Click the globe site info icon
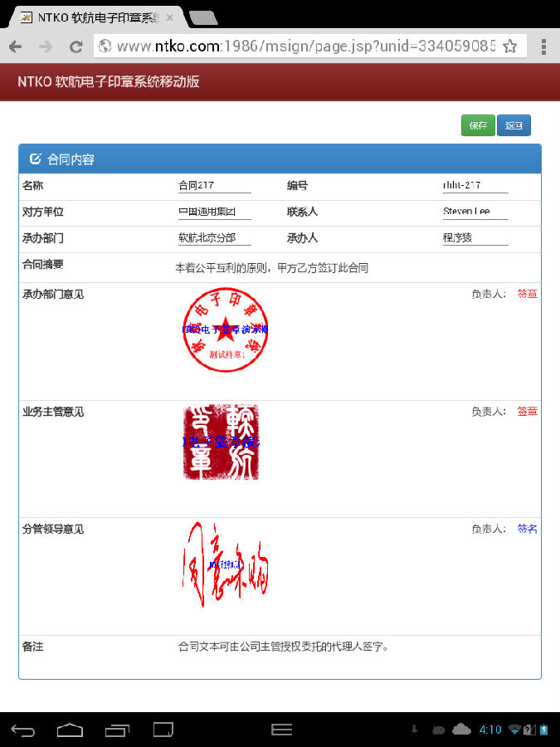 tap(105, 46)
